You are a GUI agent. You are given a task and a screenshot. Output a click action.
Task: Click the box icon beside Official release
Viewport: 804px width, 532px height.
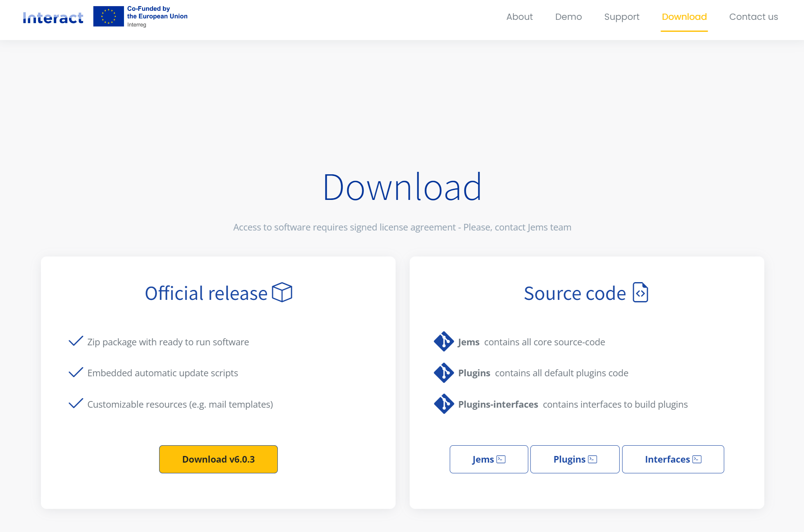282,292
